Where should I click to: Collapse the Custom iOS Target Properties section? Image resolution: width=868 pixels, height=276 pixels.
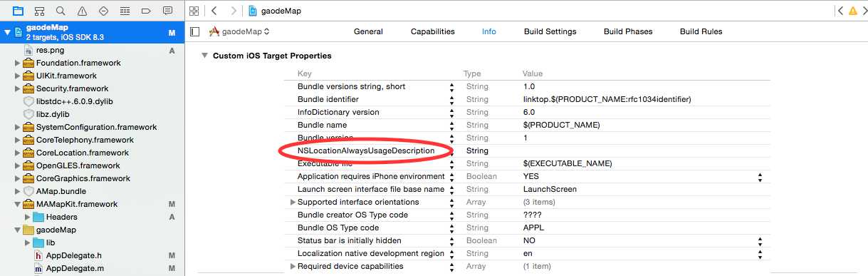[x=204, y=56]
